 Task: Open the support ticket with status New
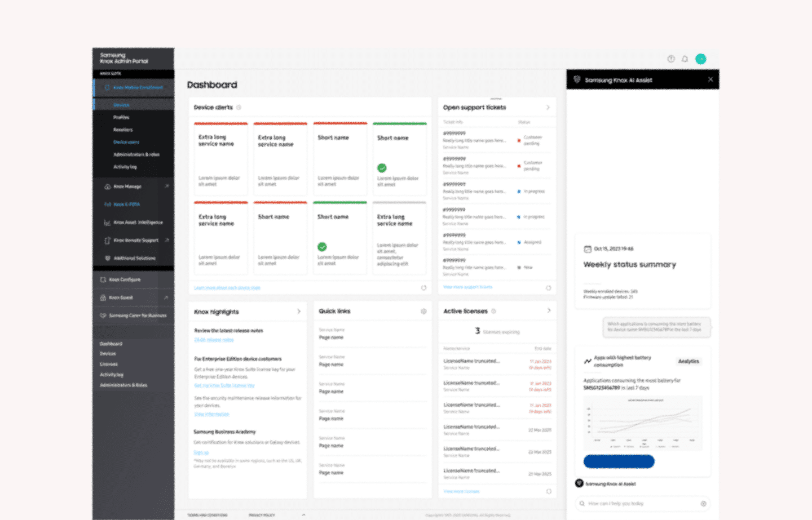pos(497,267)
